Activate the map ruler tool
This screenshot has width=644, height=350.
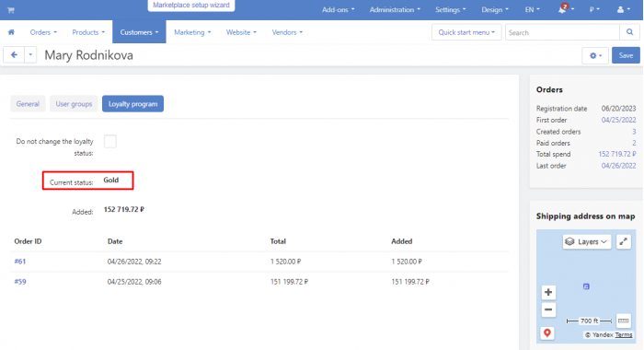(x=624, y=321)
